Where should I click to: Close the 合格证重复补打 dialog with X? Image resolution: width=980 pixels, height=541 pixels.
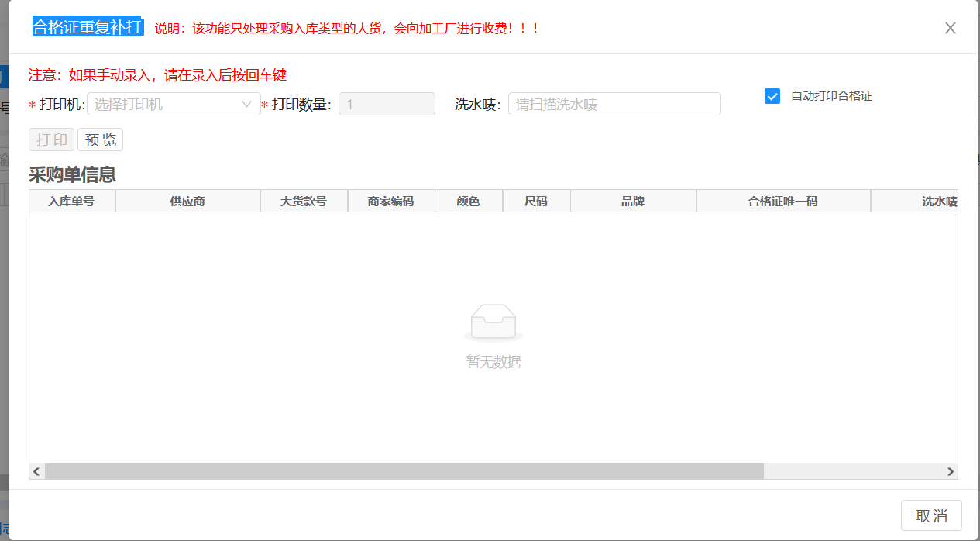(x=950, y=28)
